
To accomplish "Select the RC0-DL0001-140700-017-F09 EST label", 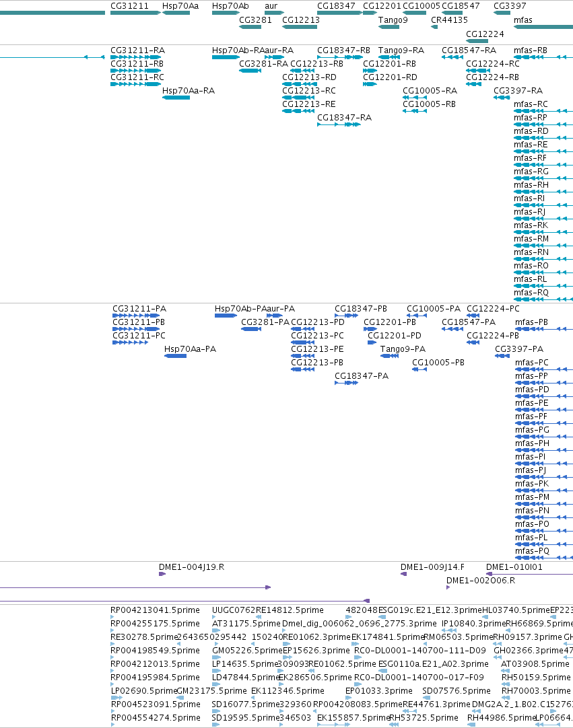I will click(419, 678).
